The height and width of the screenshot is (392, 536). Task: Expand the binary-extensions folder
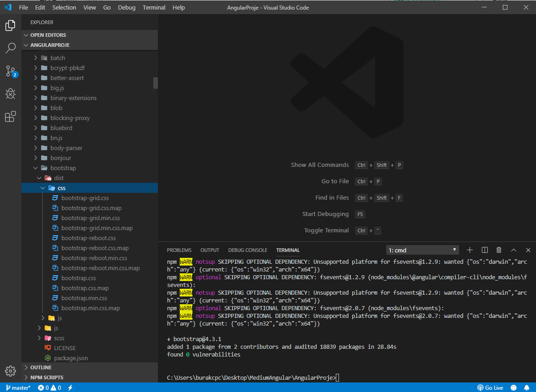(90, 98)
